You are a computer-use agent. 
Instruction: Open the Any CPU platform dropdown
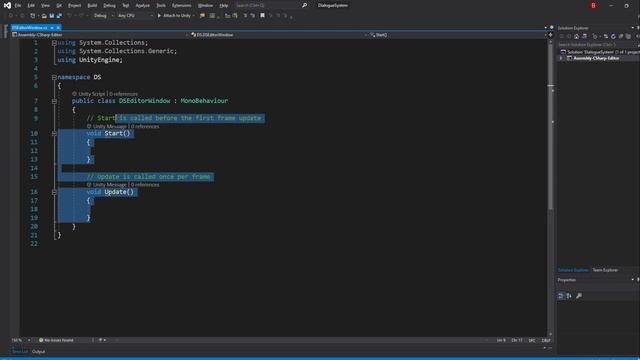click(x=135, y=16)
